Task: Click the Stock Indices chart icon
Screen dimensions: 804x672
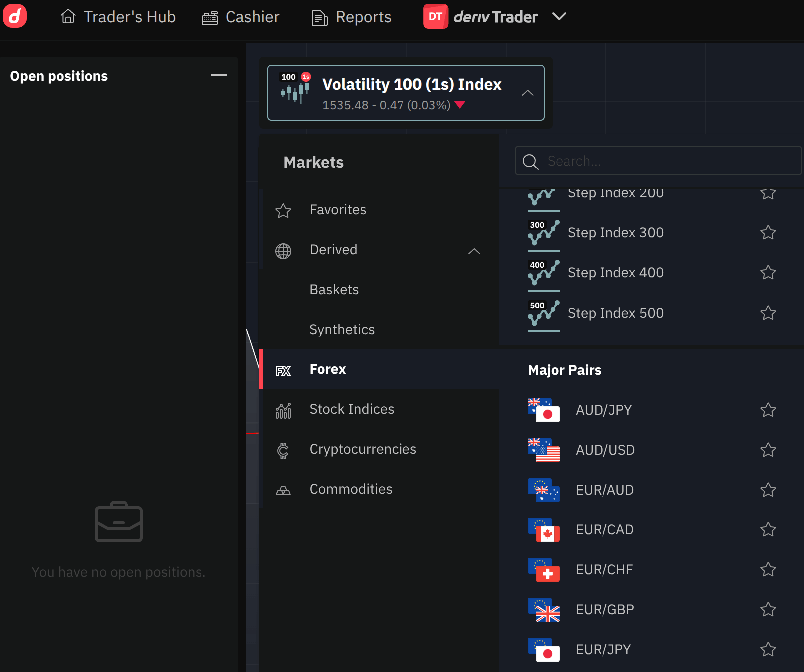Action: 283,410
